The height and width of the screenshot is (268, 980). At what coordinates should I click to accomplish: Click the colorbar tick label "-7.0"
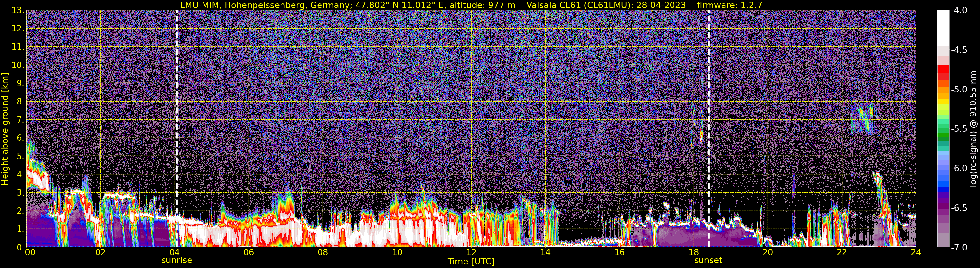[x=959, y=247]
